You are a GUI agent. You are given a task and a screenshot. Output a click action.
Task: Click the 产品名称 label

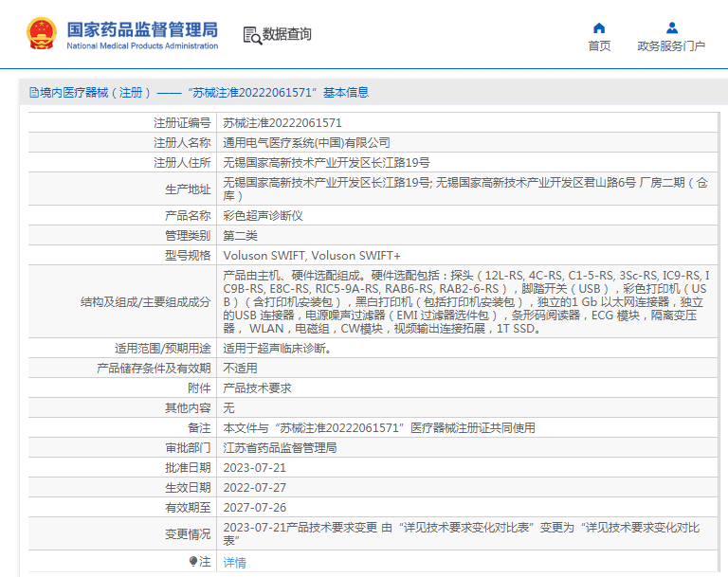tap(188, 216)
